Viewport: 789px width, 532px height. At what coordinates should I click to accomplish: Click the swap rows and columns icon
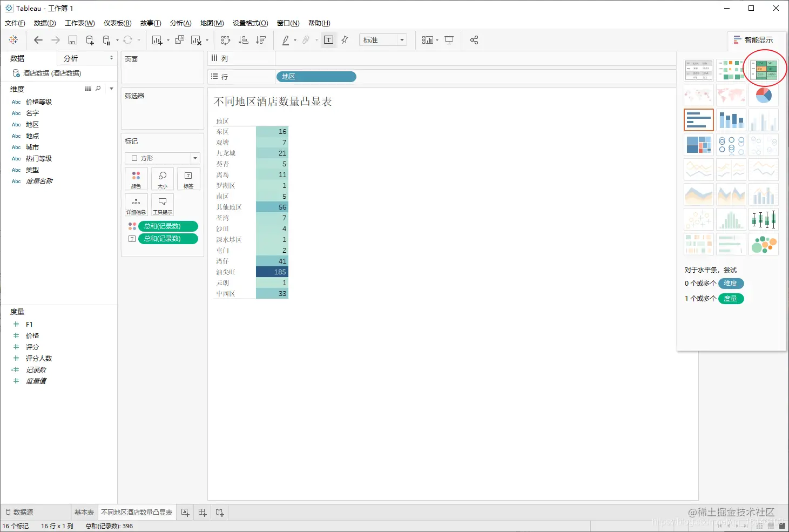point(226,40)
